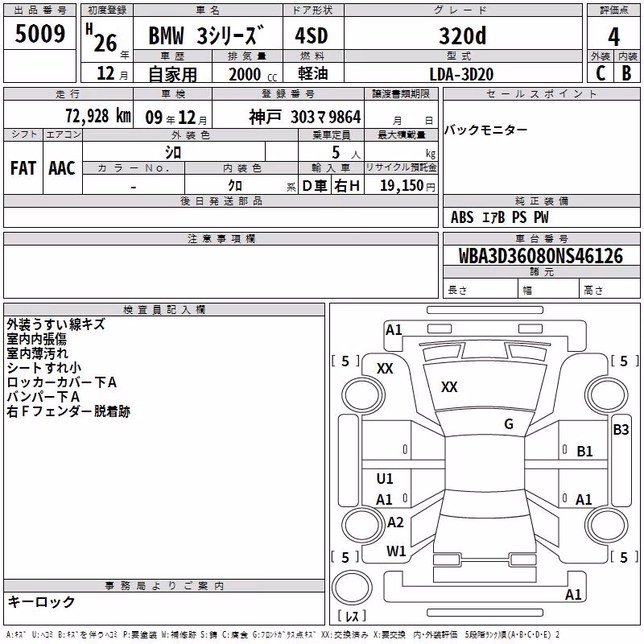Click note バンパー下A
Viewport: 644px width, 644px height.
43,396
